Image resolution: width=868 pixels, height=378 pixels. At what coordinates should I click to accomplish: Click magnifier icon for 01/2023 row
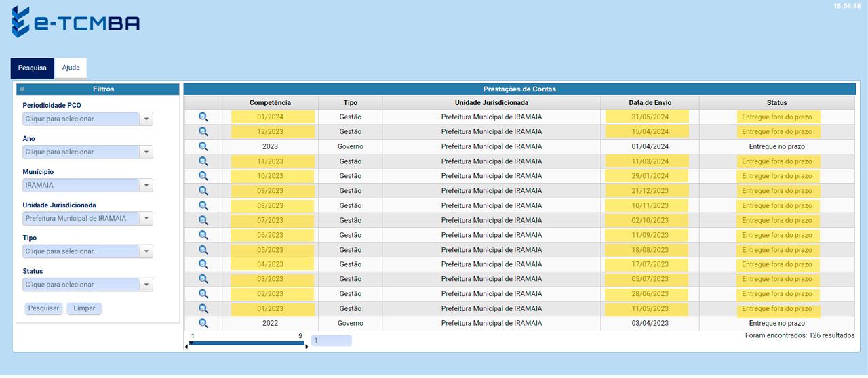pyautogui.click(x=203, y=308)
